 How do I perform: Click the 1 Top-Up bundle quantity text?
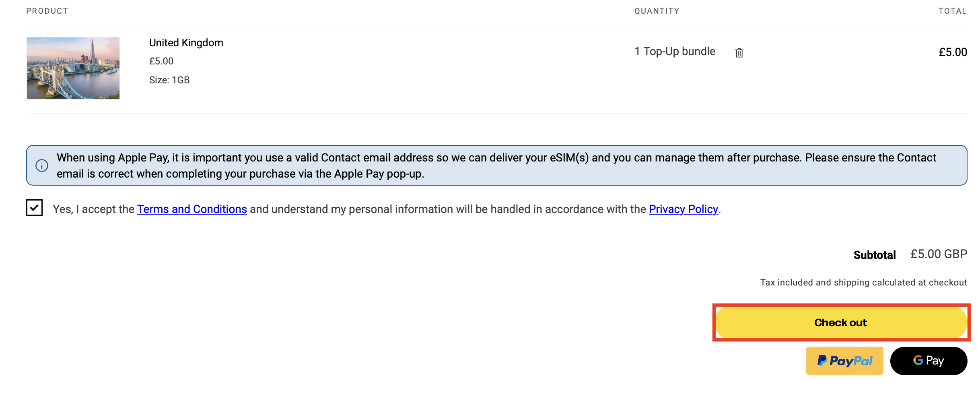[x=675, y=52]
